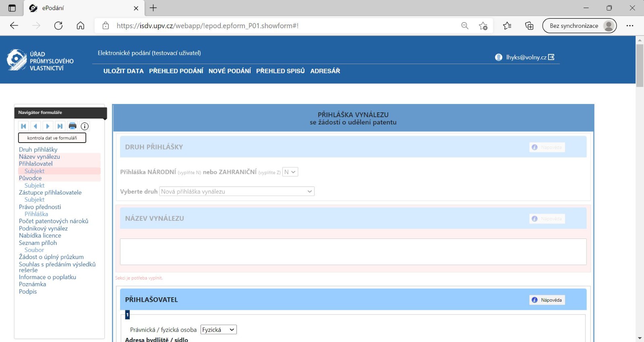644x342 pixels.
Task: Go to first form page navigator icon
Action: [23, 126]
